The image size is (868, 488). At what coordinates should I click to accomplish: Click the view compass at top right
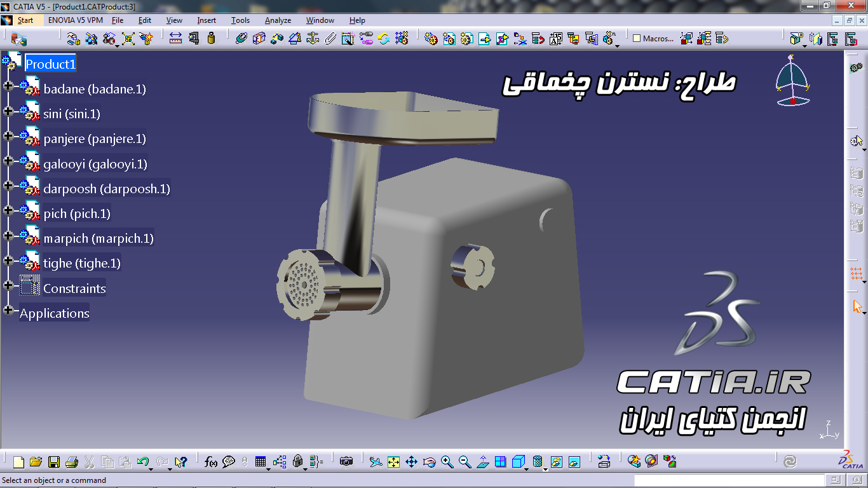pos(792,80)
